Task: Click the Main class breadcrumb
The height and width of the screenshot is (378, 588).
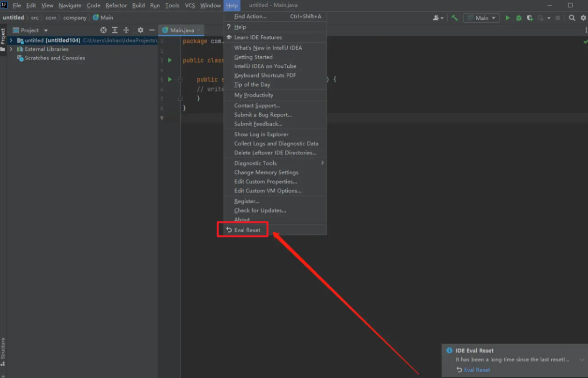Action: coord(103,18)
